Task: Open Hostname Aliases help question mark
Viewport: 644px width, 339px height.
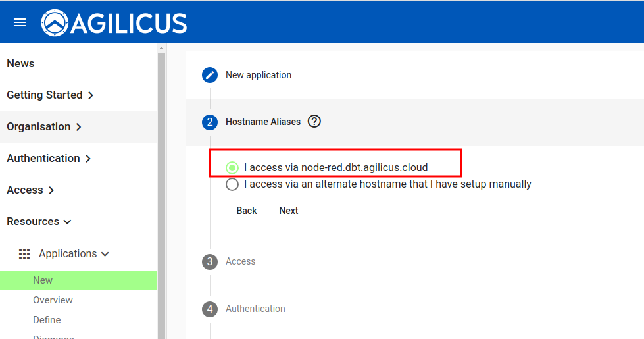Action: [314, 121]
